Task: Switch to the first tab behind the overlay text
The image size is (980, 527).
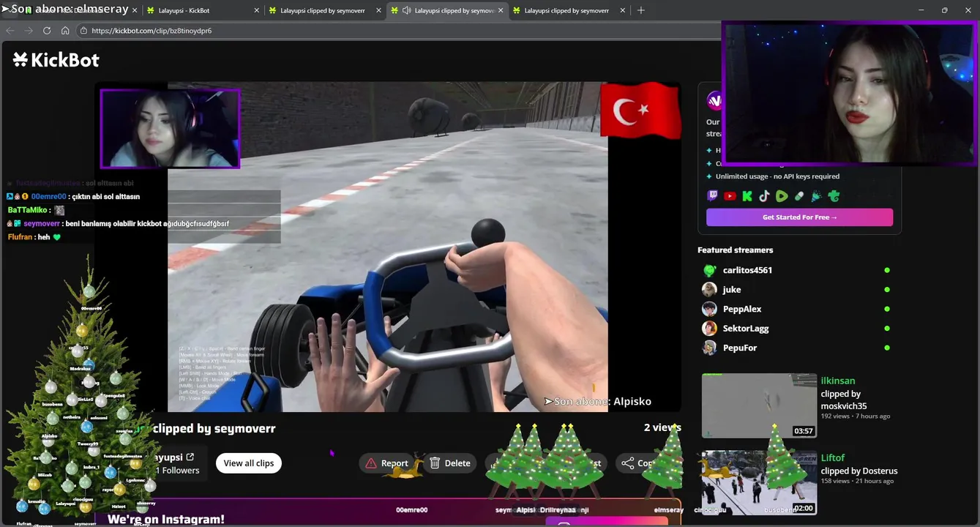Action: [x=70, y=10]
